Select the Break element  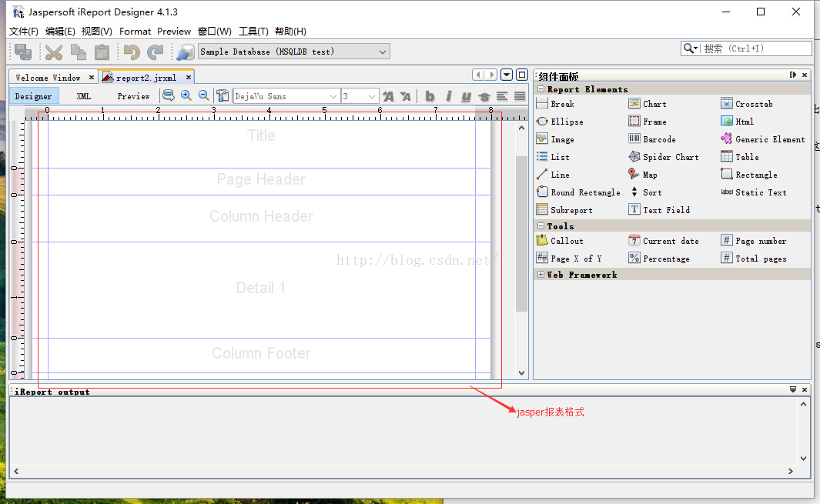point(555,104)
